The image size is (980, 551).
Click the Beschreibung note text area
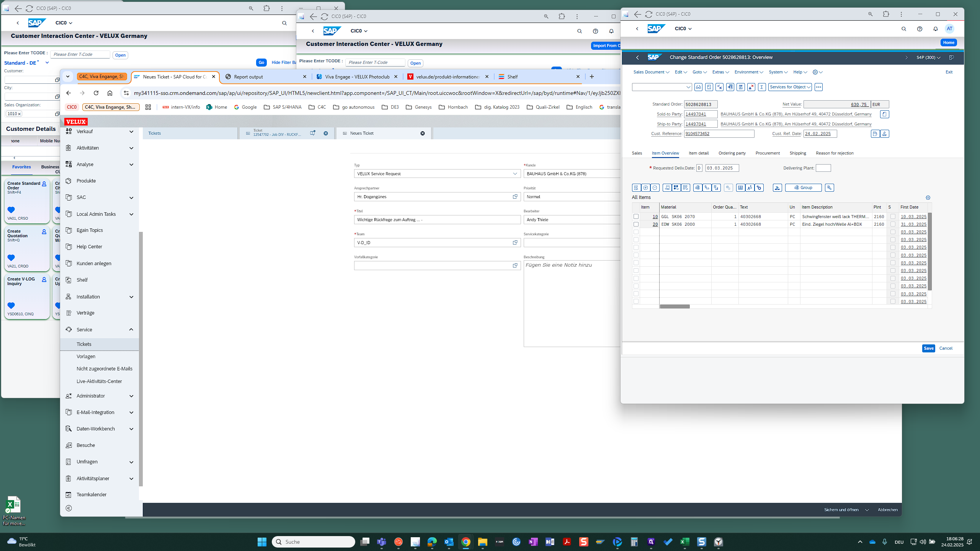(572, 303)
